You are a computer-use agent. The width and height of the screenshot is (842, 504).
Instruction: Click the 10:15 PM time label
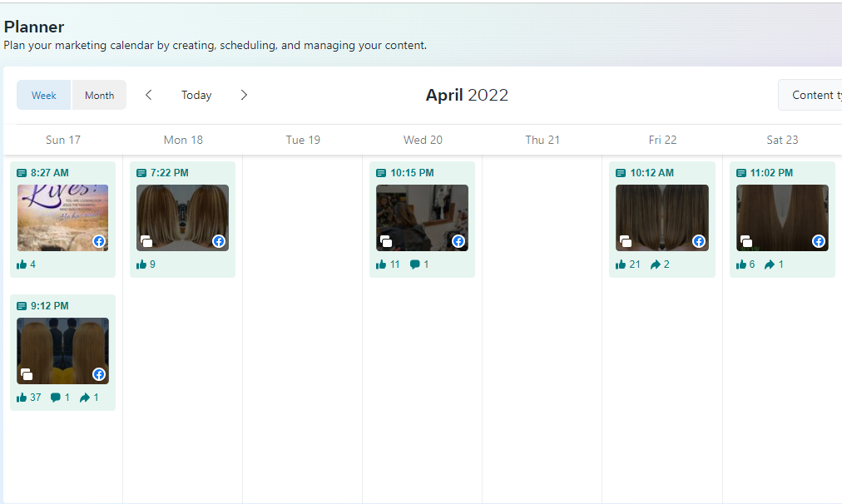point(412,173)
